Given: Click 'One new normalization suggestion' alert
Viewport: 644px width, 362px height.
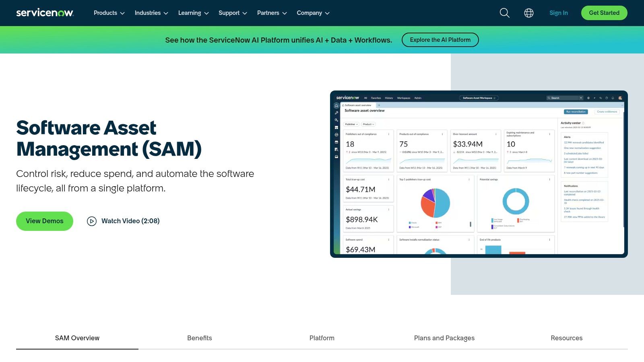Looking at the screenshot, I should [x=582, y=148].
